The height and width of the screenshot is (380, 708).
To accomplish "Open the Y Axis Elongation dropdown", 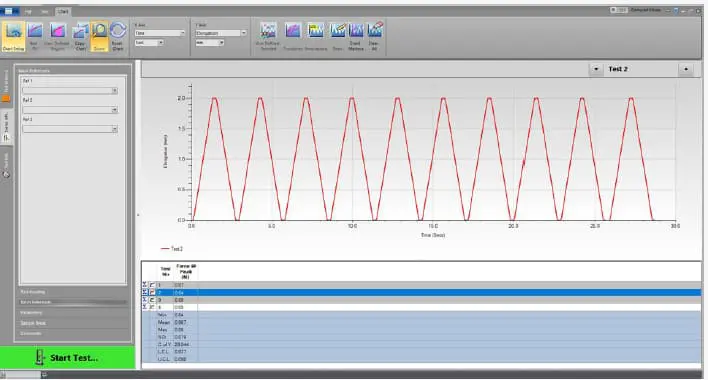I will tap(221, 33).
